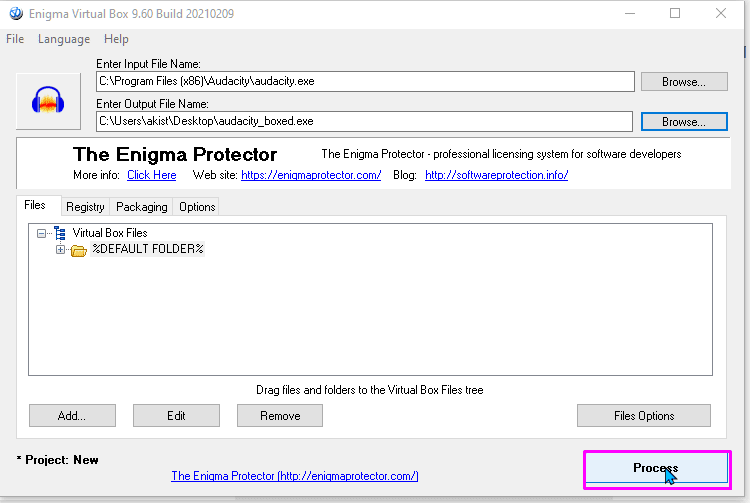Viewport: 750px width, 503px height.
Task: Browse for the input file name
Action: (684, 82)
